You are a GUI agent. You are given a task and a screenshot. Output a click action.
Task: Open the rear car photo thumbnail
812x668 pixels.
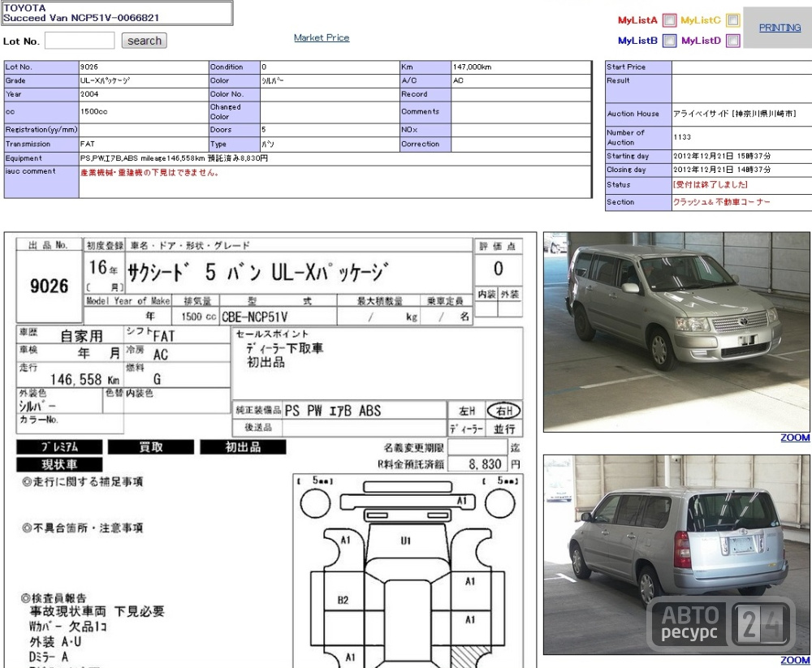tap(676, 554)
